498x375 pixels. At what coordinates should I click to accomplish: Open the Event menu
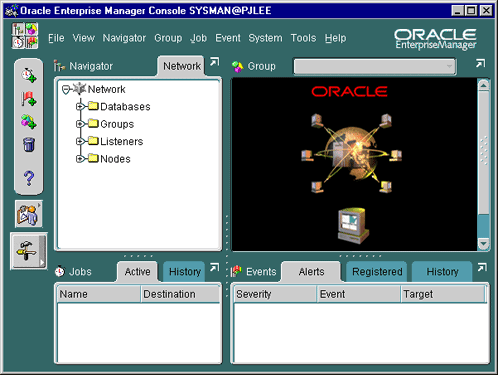[x=228, y=38]
